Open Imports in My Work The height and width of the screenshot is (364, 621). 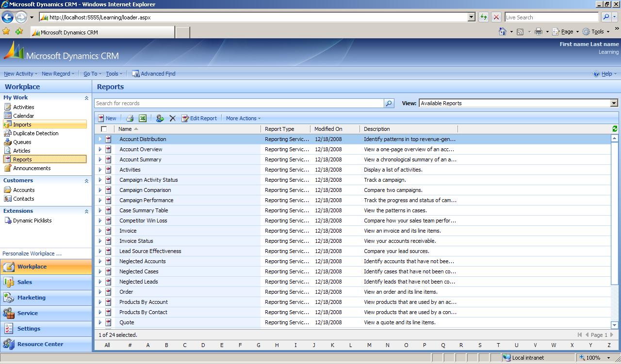(x=45, y=125)
